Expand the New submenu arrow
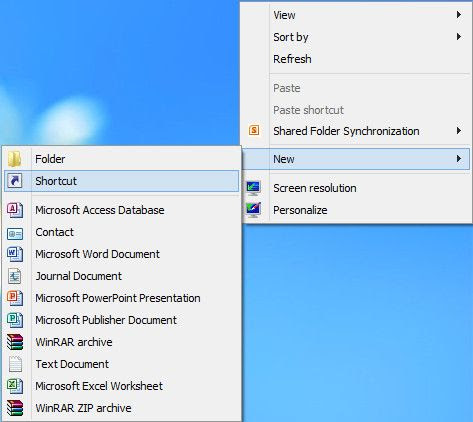 (459, 159)
